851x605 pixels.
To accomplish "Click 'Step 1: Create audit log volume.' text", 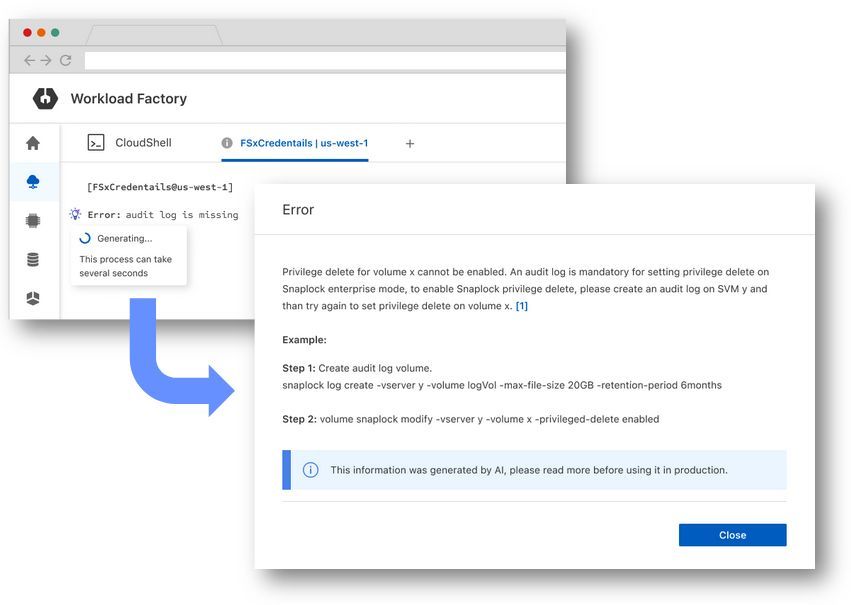I will click(x=357, y=368).
